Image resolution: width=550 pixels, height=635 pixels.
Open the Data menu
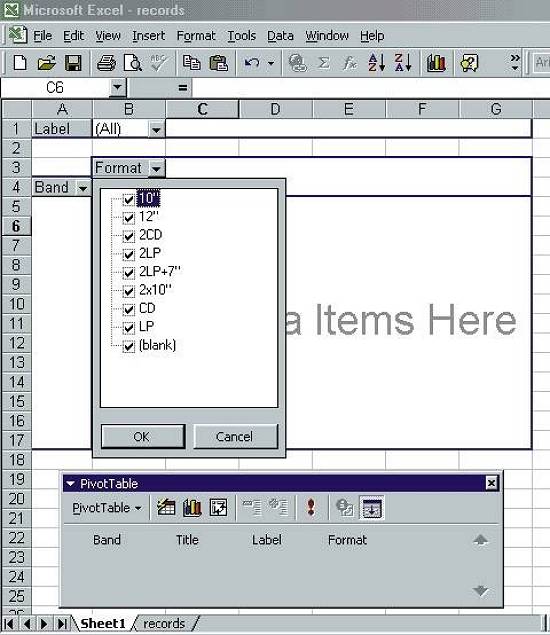[280, 36]
